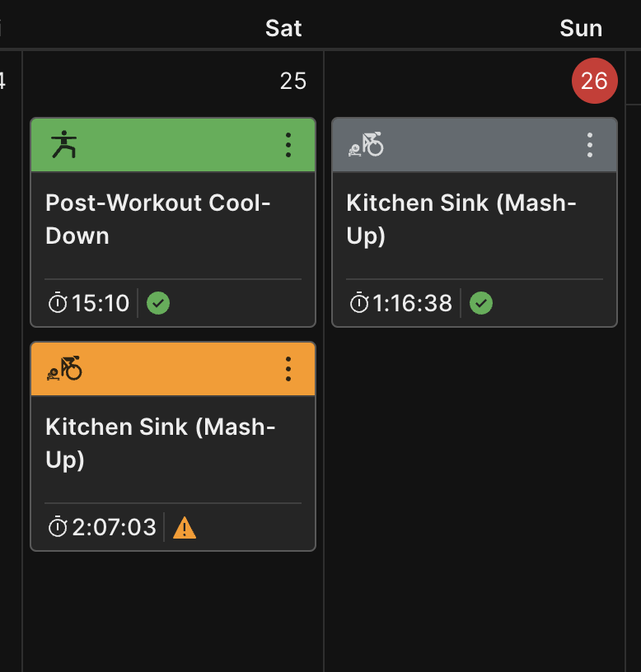
Task: Open three-dot menu on Sunday Kitchen Sink card
Action: tap(590, 145)
